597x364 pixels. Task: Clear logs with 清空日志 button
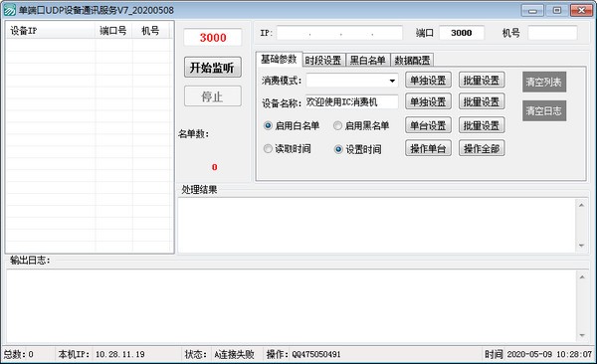[544, 110]
